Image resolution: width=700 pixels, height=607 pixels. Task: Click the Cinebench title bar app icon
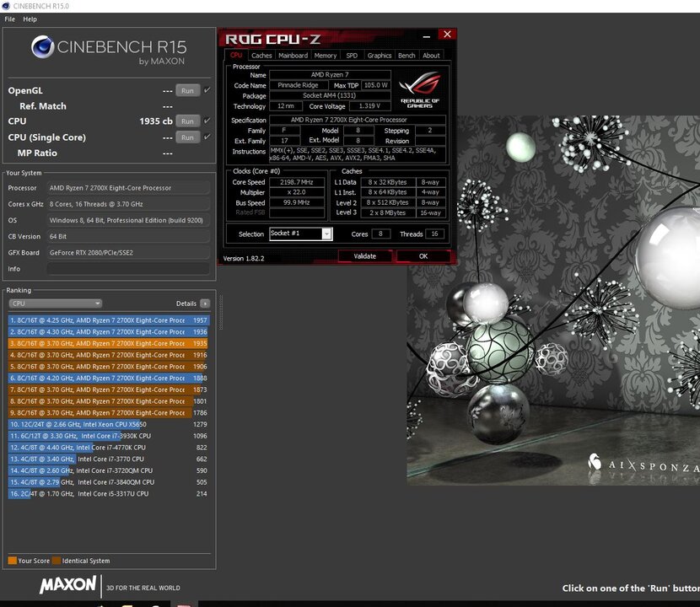point(6,6)
